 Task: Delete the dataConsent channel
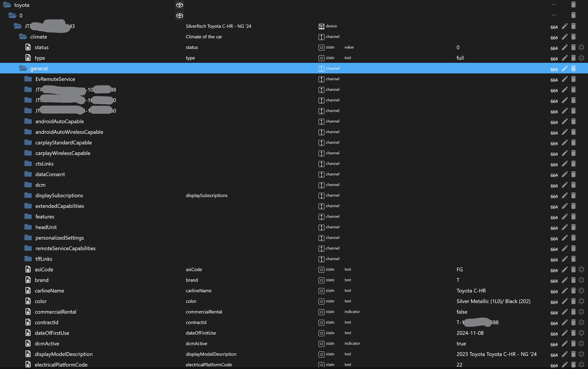tap(573, 174)
